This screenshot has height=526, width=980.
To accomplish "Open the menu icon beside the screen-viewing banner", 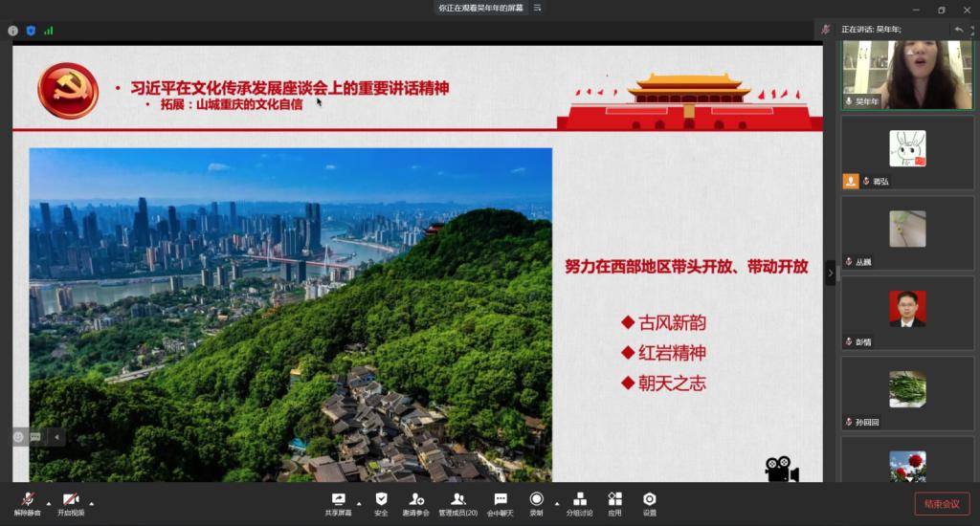I will click(541, 9).
